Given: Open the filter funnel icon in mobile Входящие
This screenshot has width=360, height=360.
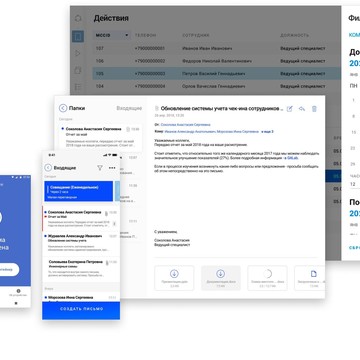Looking at the screenshot, I should [x=100, y=168].
